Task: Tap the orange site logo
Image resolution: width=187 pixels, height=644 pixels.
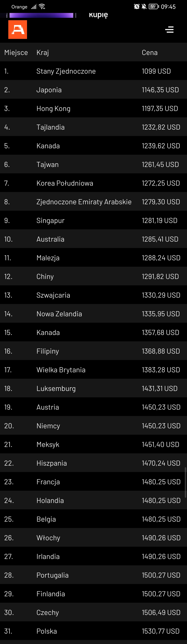Action: [x=17, y=30]
